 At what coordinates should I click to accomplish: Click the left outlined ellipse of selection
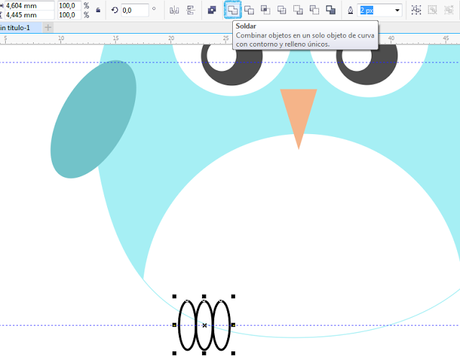[x=187, y=325]
